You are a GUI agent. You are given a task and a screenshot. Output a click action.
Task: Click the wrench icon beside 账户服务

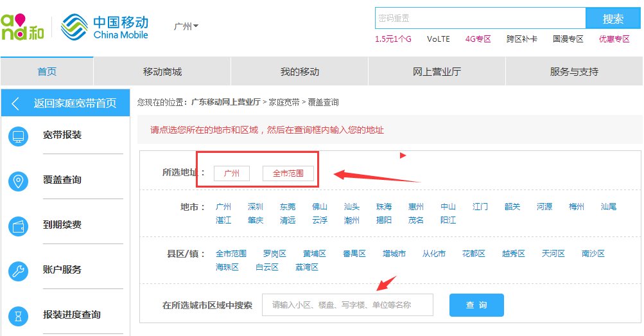tap(18, 271)
